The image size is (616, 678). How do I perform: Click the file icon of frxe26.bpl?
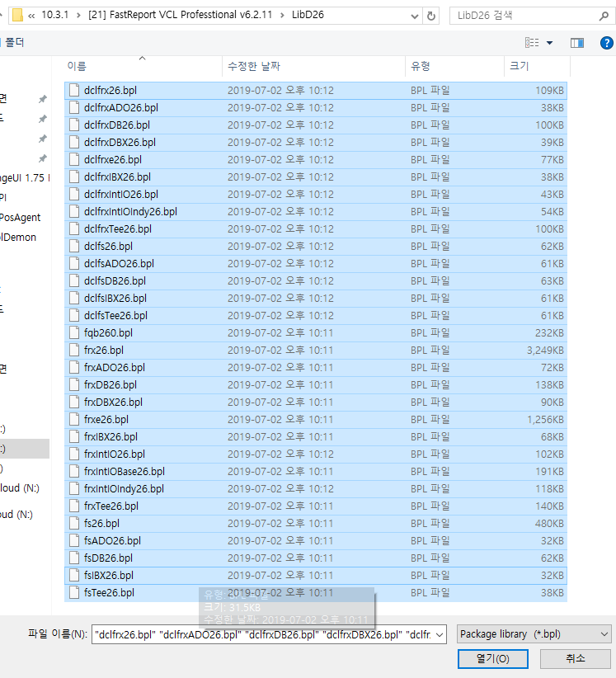click(74, 420)
